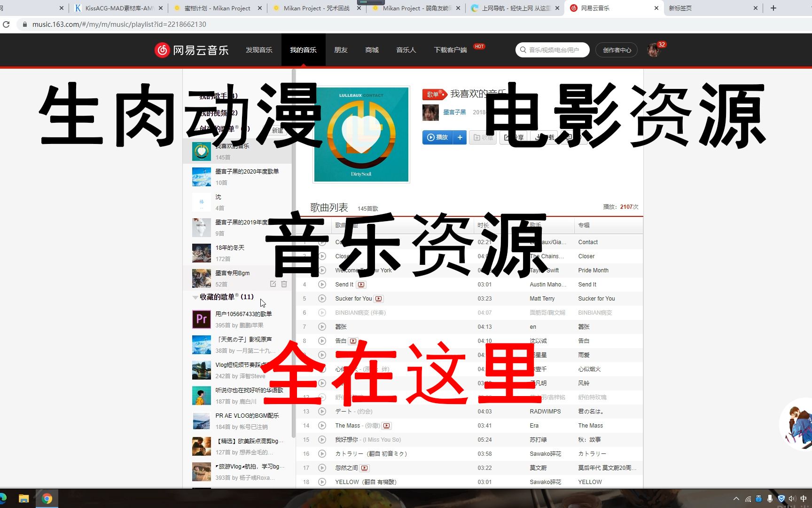
Task: Play song row 17 忽然之间
Action: (322, 468)
